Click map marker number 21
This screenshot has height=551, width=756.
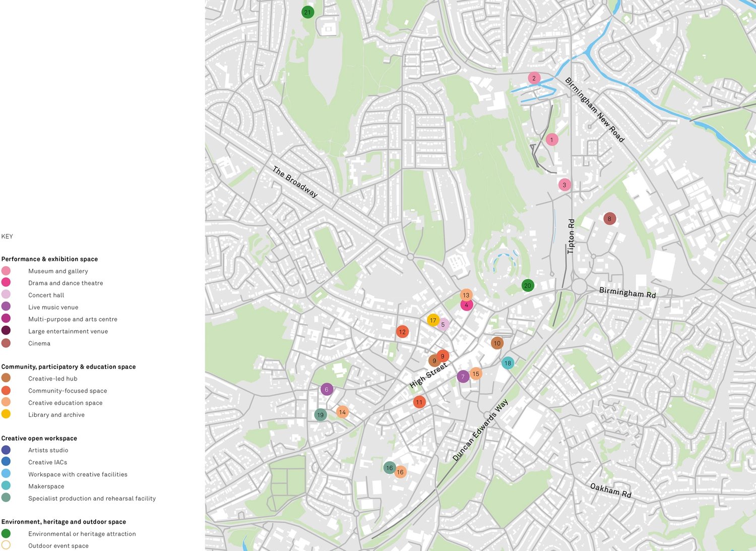click(x=307, y=12)
